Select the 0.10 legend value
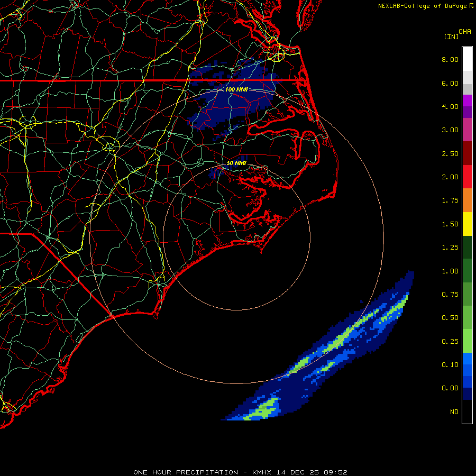The image size is (476, 476). coord(450,365)
